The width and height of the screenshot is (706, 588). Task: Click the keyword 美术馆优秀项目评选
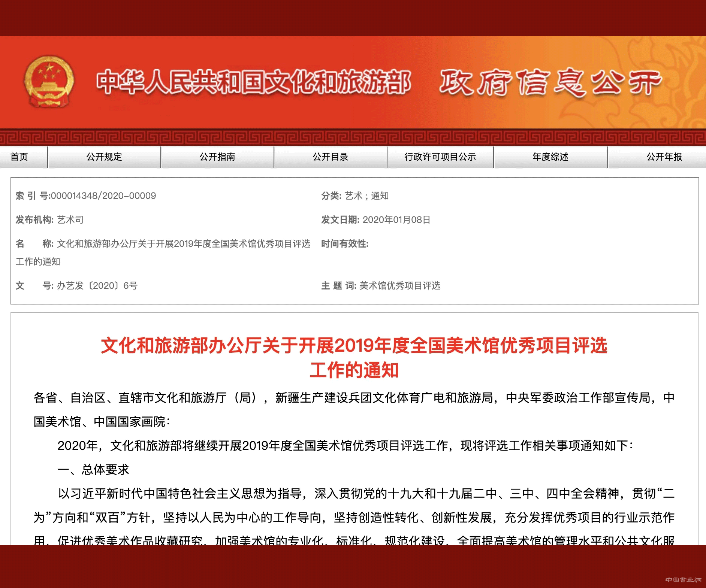(400, 286)
